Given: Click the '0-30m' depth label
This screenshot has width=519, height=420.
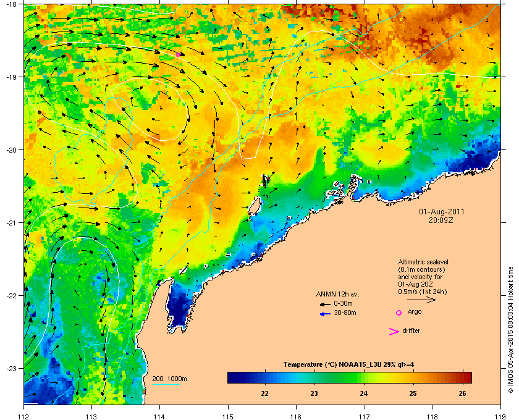Looking at the screenshot, I should (343, 303).
